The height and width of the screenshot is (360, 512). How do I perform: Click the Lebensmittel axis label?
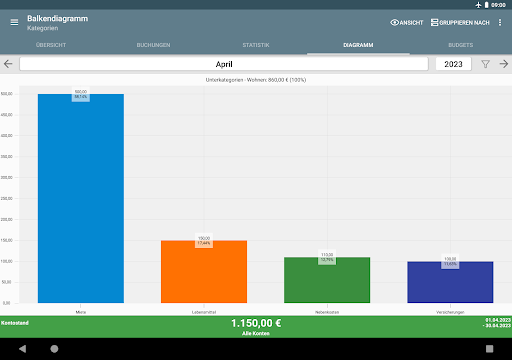coord(204,312)
